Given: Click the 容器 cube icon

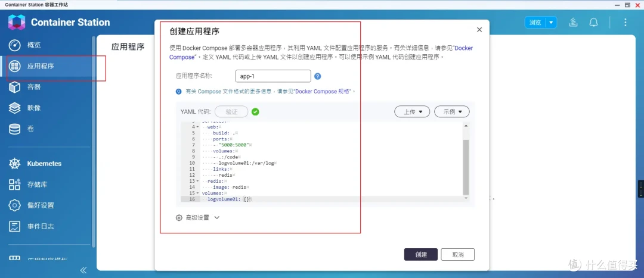Looking at the screenshot, I should (x=15, y=87).
